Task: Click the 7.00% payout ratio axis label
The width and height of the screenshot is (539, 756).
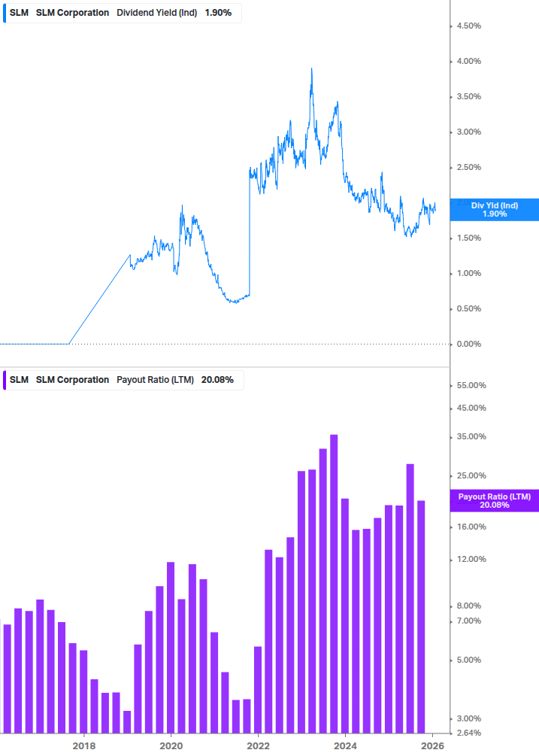Action: pyautogui.click(x=468, y=621)
